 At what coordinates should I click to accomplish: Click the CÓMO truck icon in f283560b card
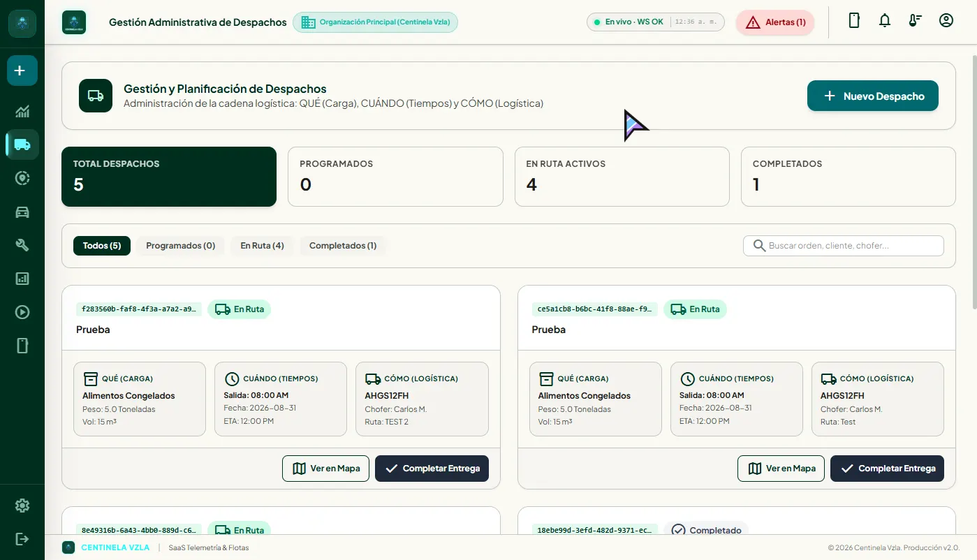[372, 378]
